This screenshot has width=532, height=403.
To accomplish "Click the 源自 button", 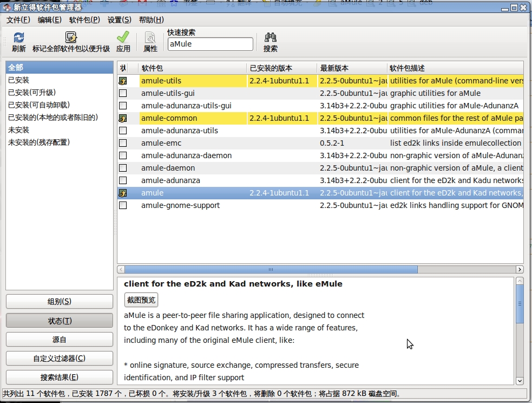I will point(60,340).
